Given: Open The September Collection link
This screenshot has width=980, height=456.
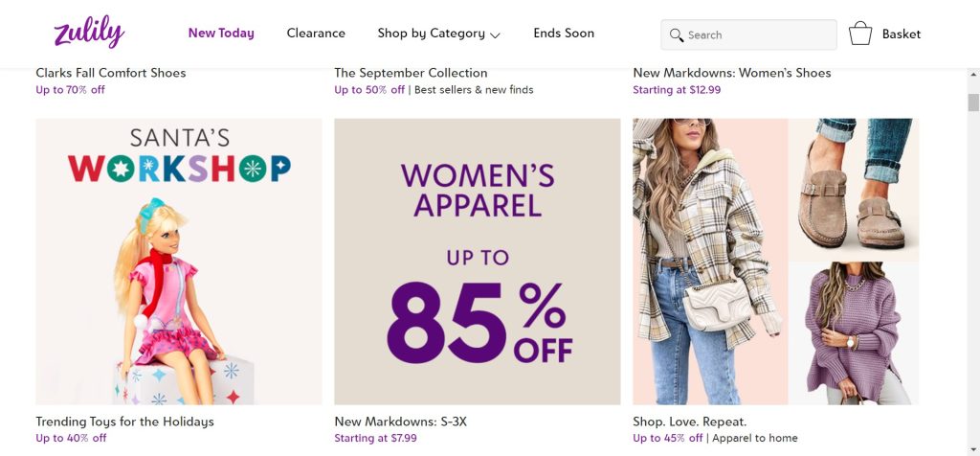Looking at the screenshot, I should pos(411,73).
